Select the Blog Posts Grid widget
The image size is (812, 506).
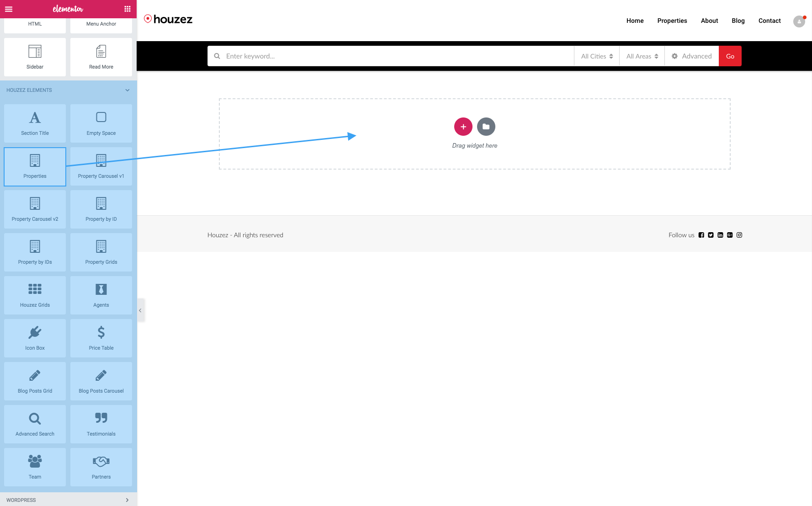[35, 381]
